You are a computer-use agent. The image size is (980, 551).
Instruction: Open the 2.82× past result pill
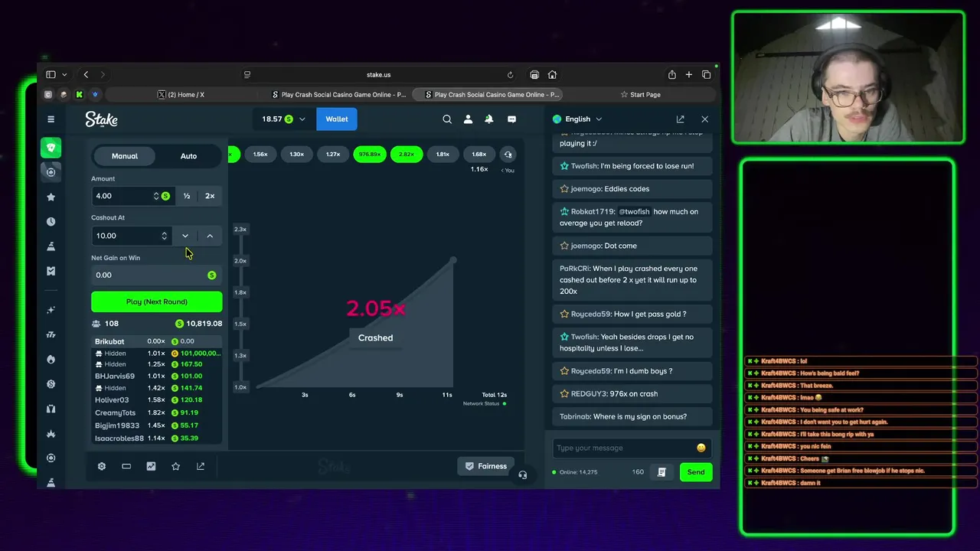pyautogui.click(x=407, y=155)
